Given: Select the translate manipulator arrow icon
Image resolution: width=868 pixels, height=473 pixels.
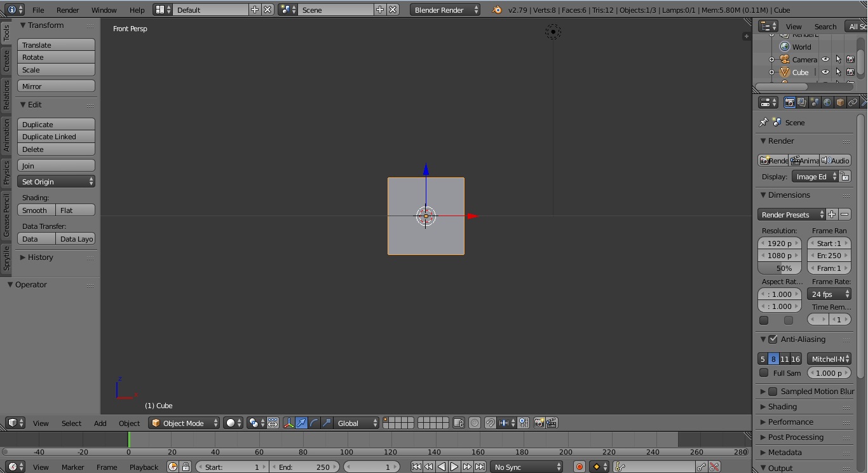Looking at the screenshot, I should (x=301, y=423).
